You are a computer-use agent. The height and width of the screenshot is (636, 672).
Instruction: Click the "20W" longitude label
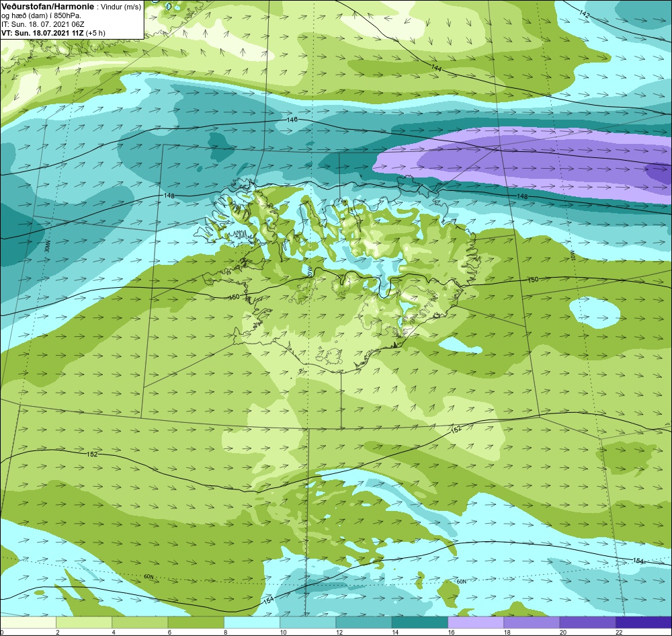click(309, 272)
